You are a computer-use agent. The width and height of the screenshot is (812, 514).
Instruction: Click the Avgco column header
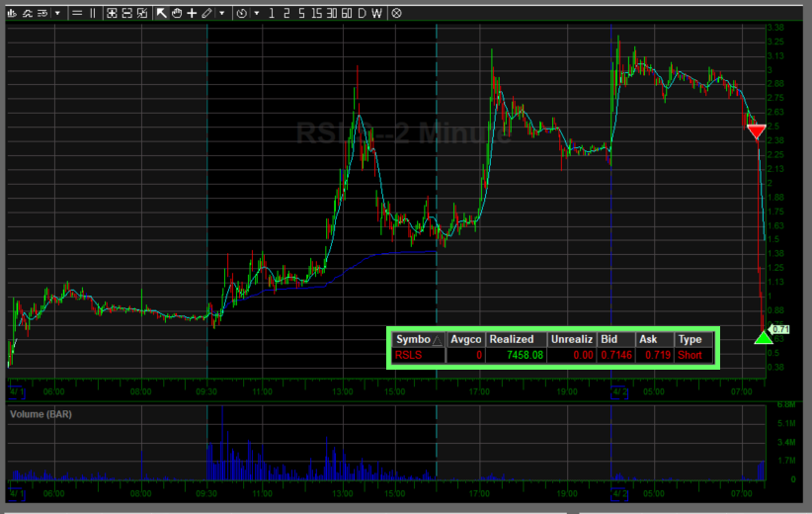[466, 339]
